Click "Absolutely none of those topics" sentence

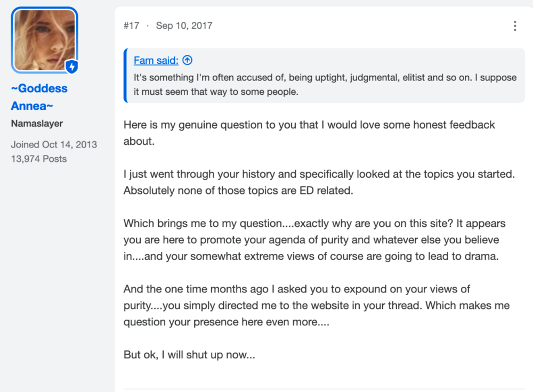238,191
